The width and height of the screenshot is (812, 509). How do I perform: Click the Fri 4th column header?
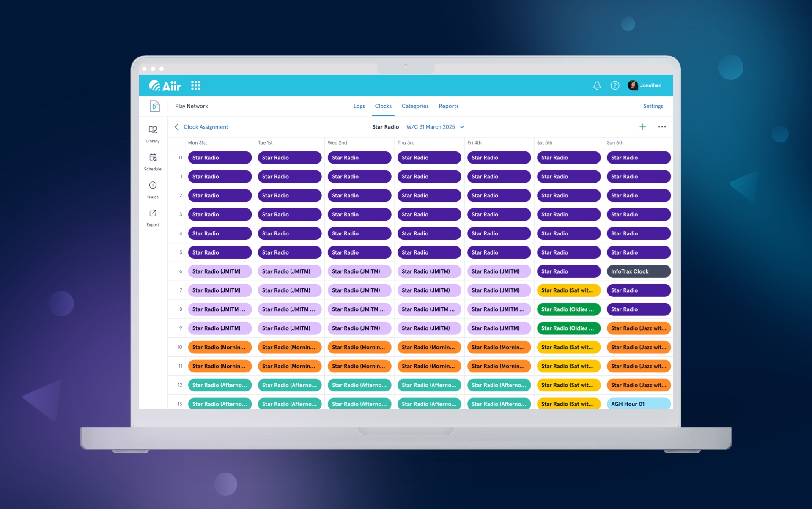coord(474,143)
